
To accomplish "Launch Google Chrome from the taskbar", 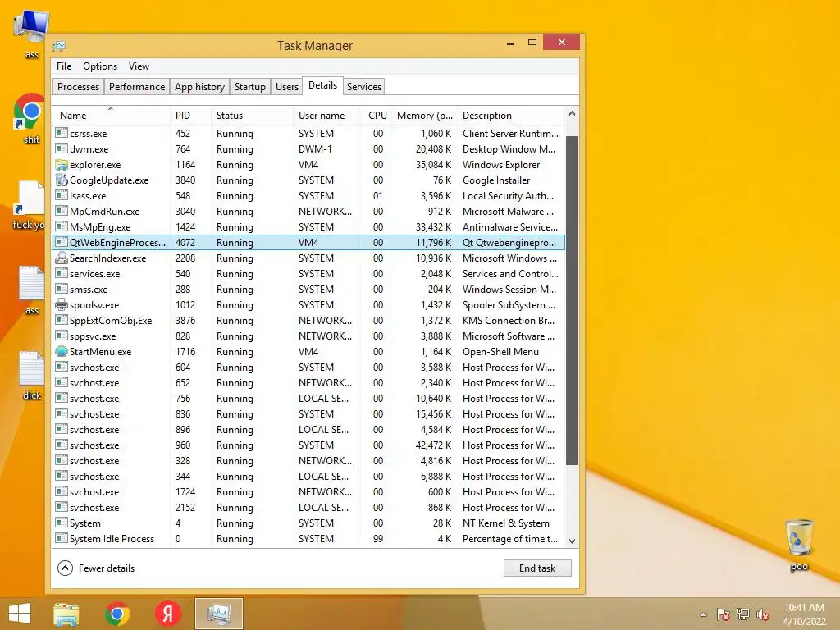I will [x=117, y=614].
